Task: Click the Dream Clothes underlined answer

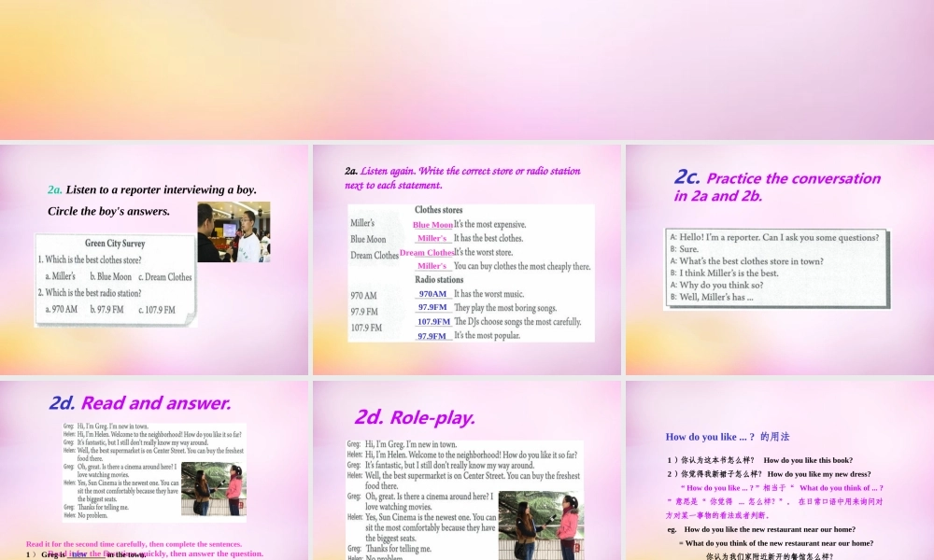Action: tap(427, 252)
